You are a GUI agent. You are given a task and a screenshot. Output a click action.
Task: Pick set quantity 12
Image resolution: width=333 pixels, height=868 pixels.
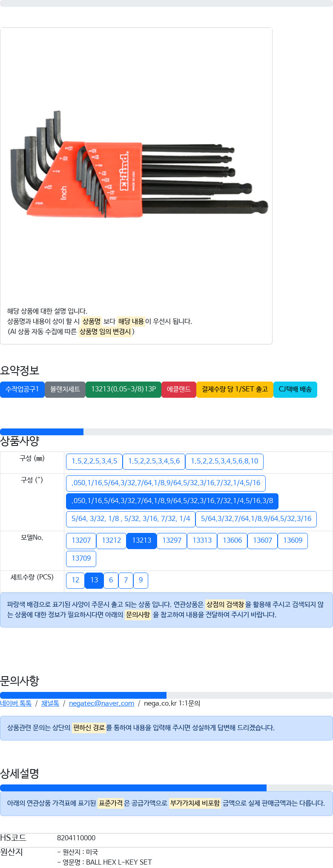(x=75, y=580)
